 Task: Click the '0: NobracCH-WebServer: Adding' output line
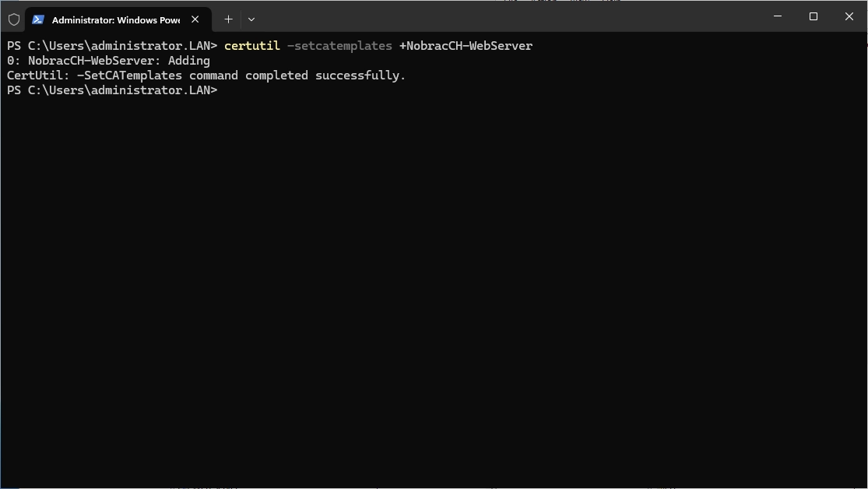click(x=108, y=61)
